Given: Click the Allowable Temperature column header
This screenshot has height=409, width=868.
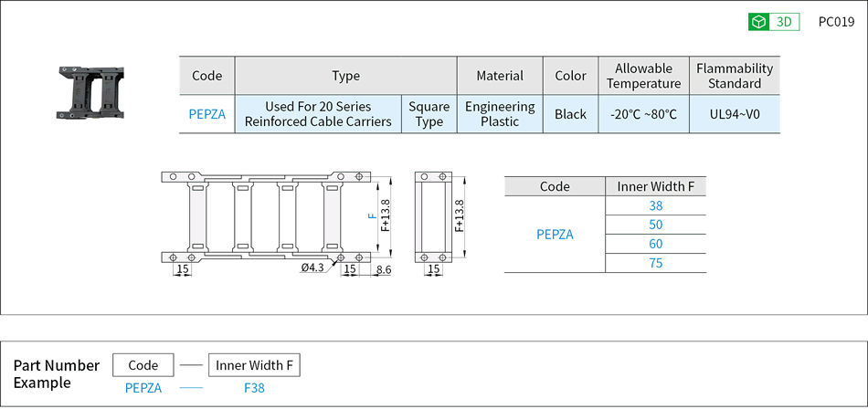Looking at the screenshot, I should click(643, 76).
